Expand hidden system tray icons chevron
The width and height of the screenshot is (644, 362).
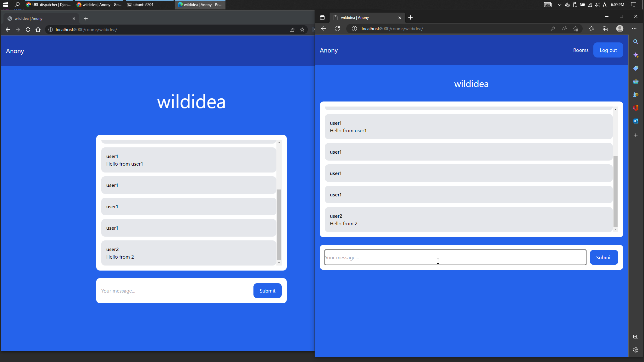click(x=559, y=5)
